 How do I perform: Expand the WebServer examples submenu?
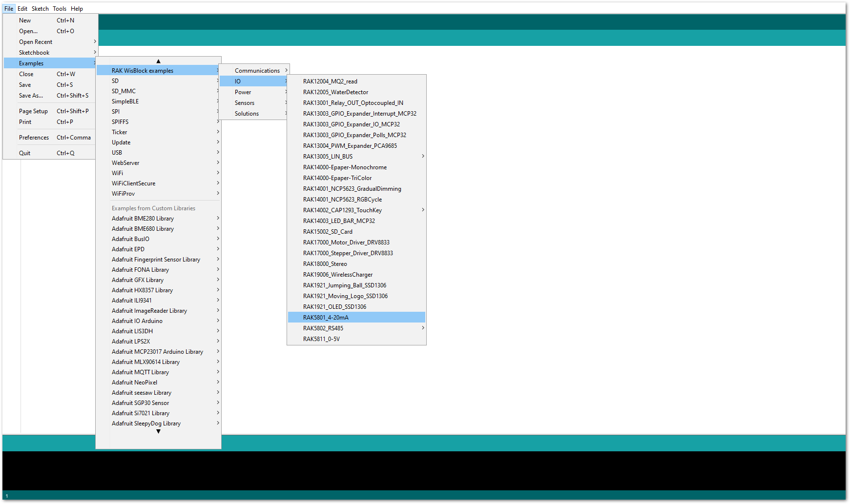coord(158,163)
